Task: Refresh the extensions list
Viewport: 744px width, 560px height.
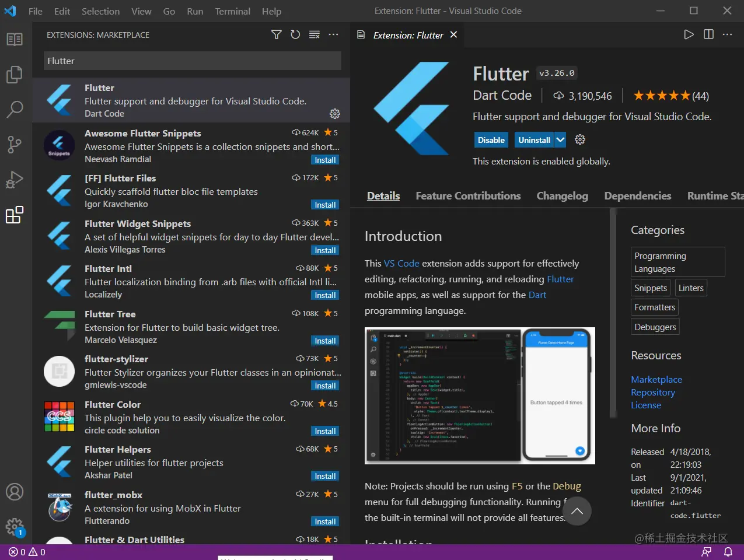Action: pyautogui.click(x=295, y=34)
